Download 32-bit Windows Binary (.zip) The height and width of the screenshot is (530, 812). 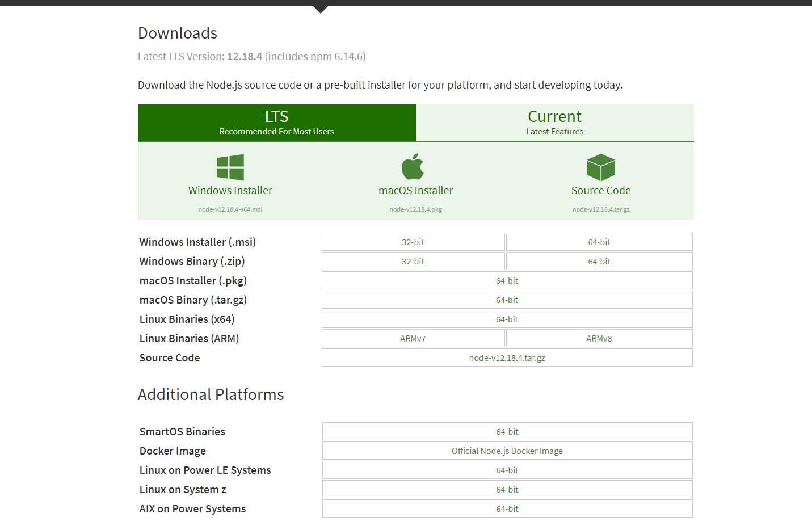(x=413, y=261)
